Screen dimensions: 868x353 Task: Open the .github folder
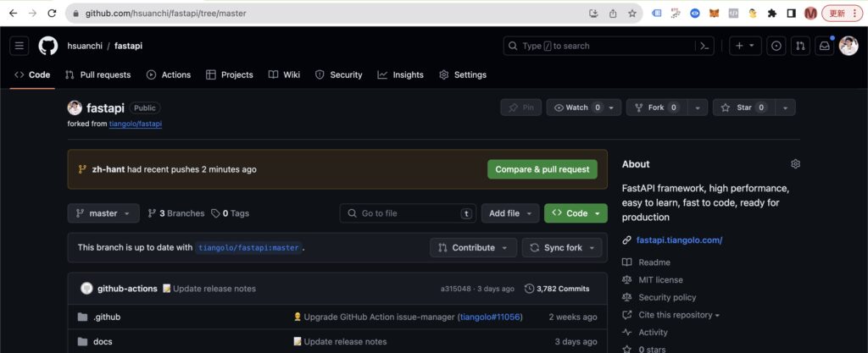click(x=106, y=317)
